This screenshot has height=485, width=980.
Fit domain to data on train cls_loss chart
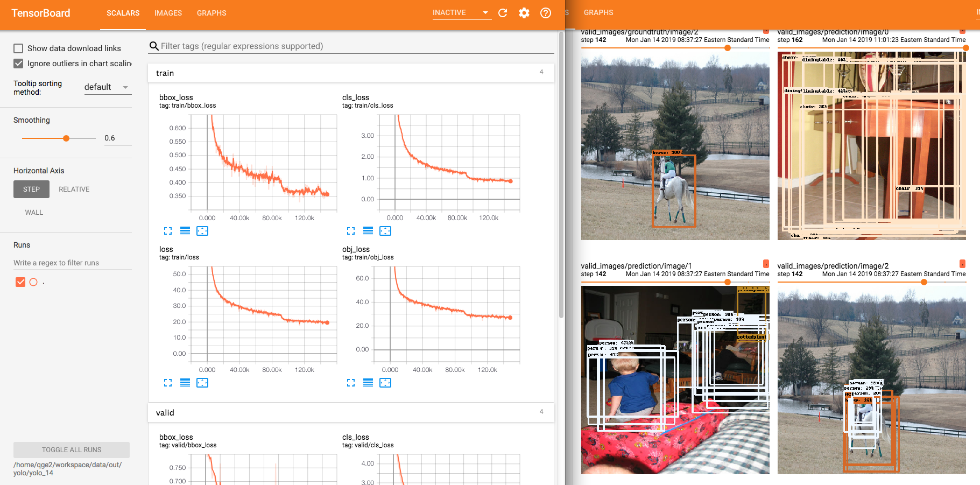(x=385, y=231)
